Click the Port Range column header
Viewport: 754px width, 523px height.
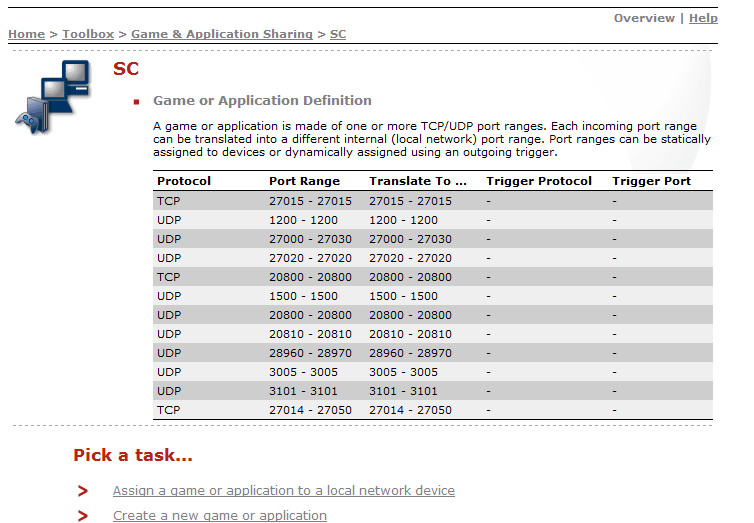(304, 181)
